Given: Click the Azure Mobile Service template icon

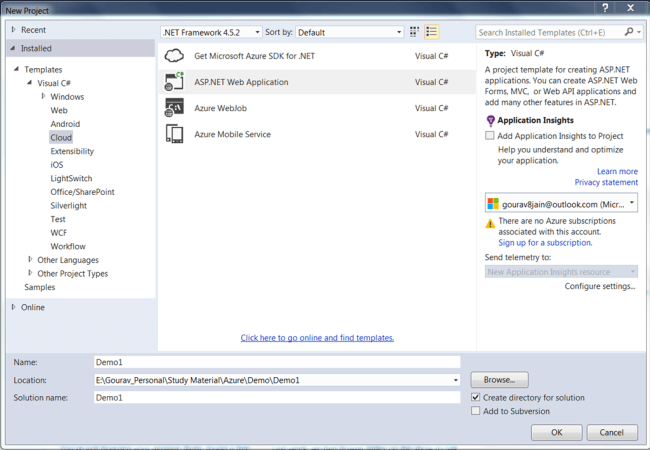Looking at the screenshot, I should (174, 134).
